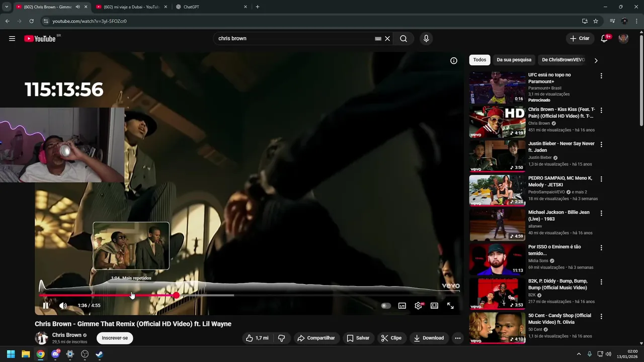644x362 pixels.
Task: Open Chrome's three-dot menu
Action: coord(637,21)
